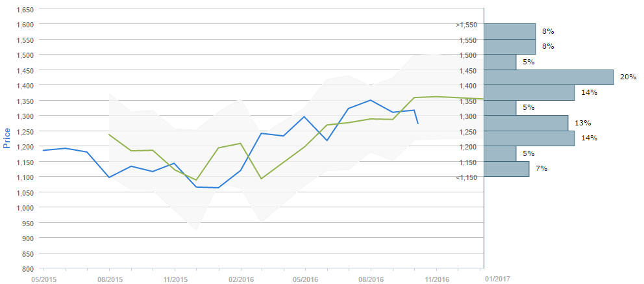Select the 02/2016 x-axis label

[241, 279]
